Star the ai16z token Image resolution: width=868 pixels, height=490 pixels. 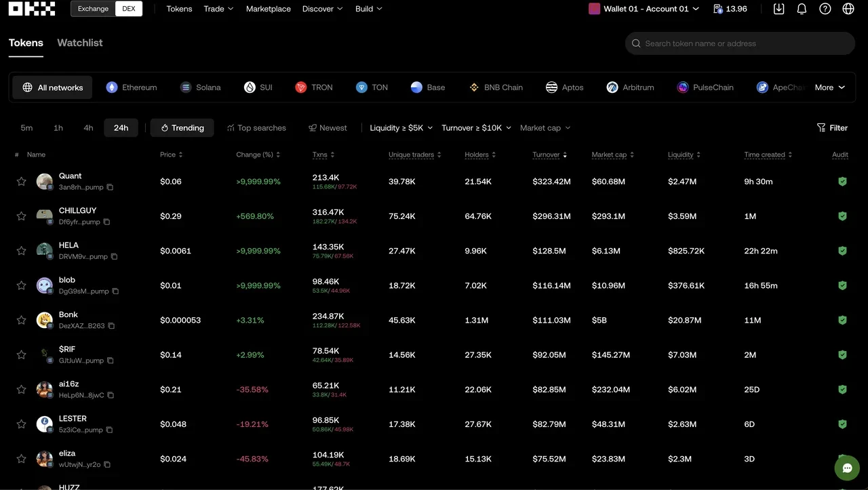click(x=21, y=390)
